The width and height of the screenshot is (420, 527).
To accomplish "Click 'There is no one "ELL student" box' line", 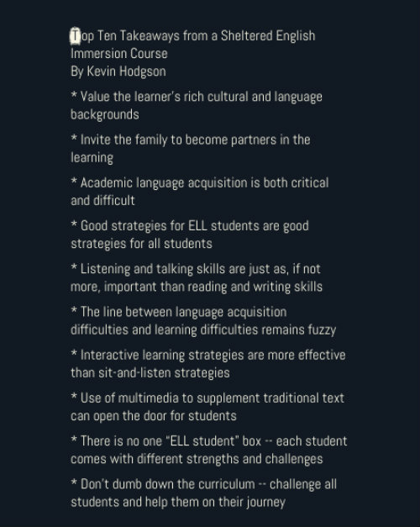I will (209, 441).
